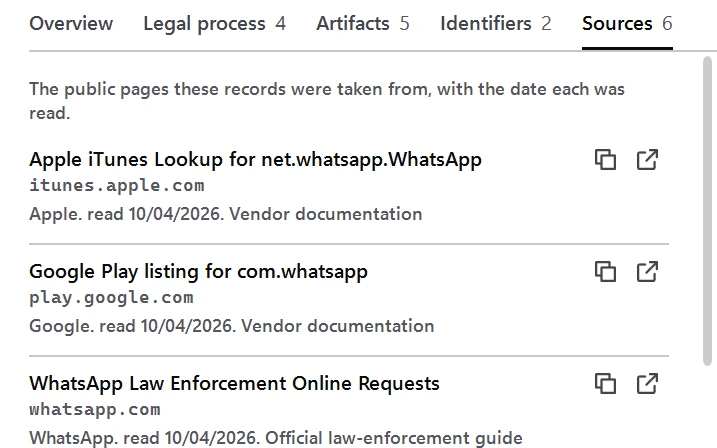Click title Google Play listing for com.whatsapp
Viewport: 717px width, 448px height.
[198, 272]
